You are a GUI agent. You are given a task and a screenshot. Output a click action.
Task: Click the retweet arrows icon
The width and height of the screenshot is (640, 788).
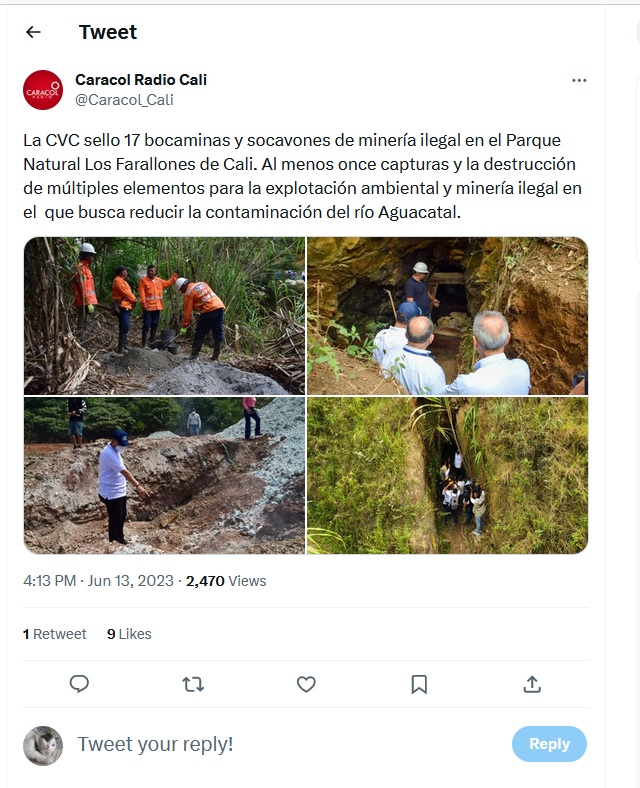click(x=193, y=684)
